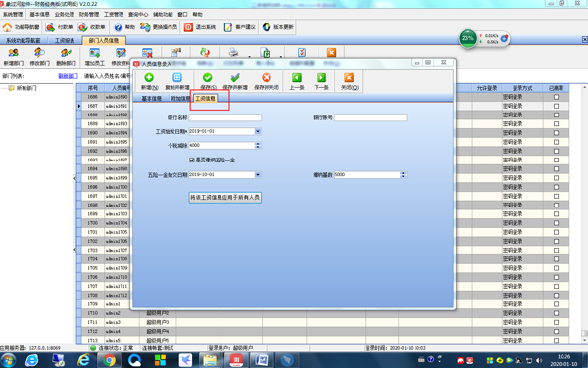
Task: Open the 五险一金始交日期 date dropdown
Action: (x=258, y=175)
